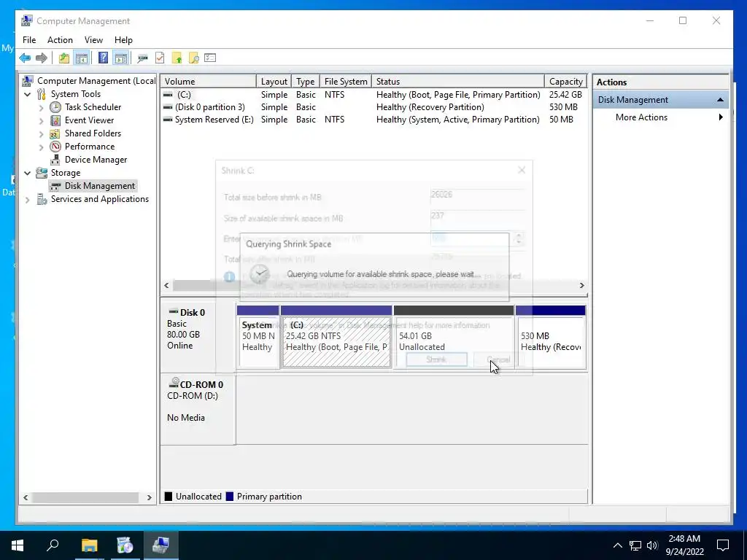Open the File menu

[x=29, y=40]
